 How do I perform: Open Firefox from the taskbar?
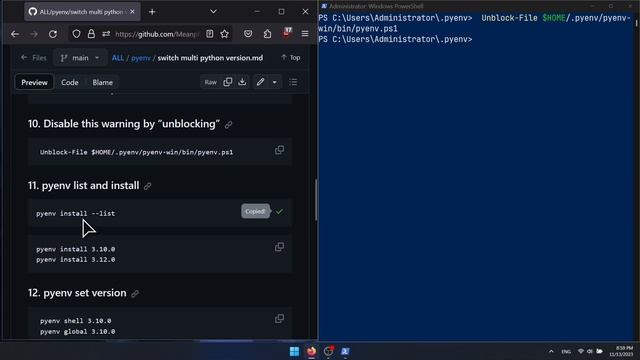tap(311, 351)
